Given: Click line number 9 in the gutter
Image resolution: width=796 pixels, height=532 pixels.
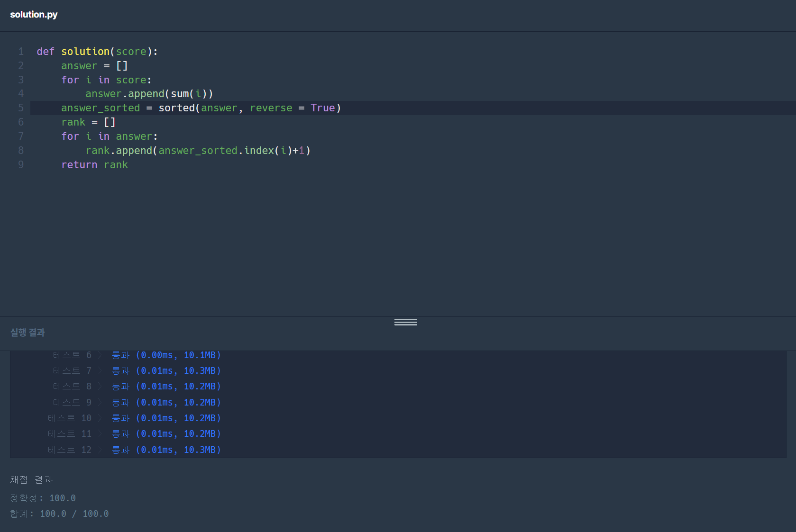Looking at the screenshot, I should (x=21, y=165).
